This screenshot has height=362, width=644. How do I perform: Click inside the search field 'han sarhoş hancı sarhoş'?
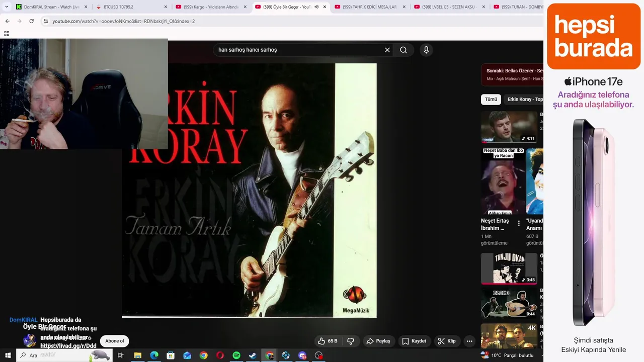(297, 50)
